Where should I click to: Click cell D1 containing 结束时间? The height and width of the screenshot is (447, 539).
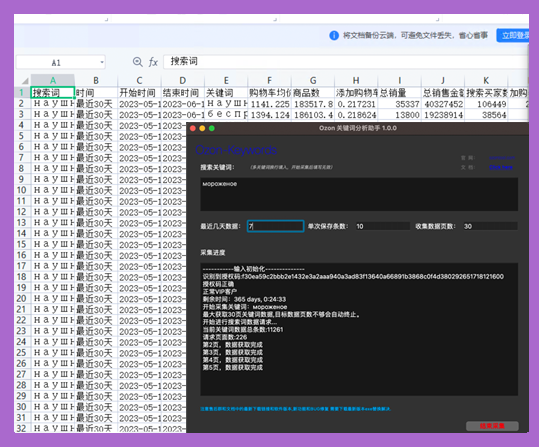183,92
